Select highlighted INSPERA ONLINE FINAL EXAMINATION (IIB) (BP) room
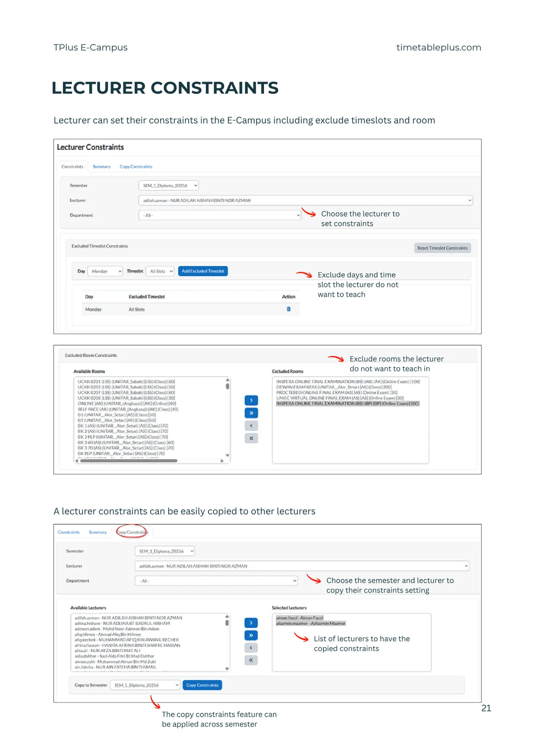This screenshot has width=535, height=756. pos(348,404)
